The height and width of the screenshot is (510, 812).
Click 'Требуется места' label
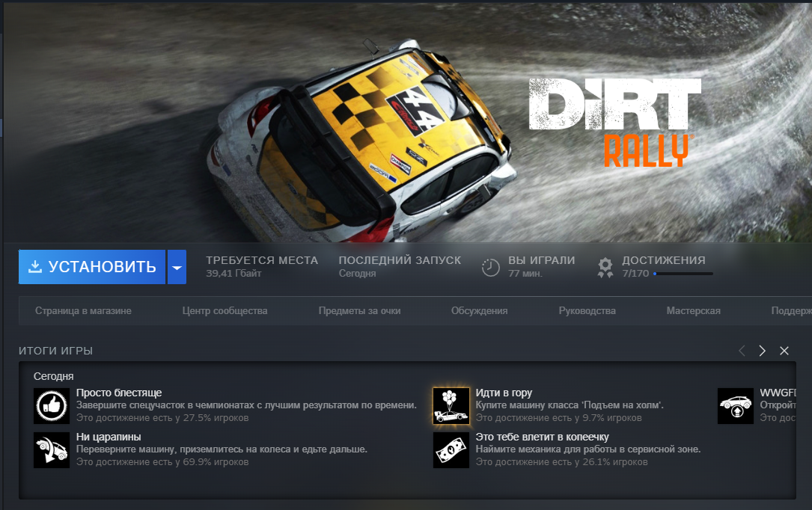(262, 260)
